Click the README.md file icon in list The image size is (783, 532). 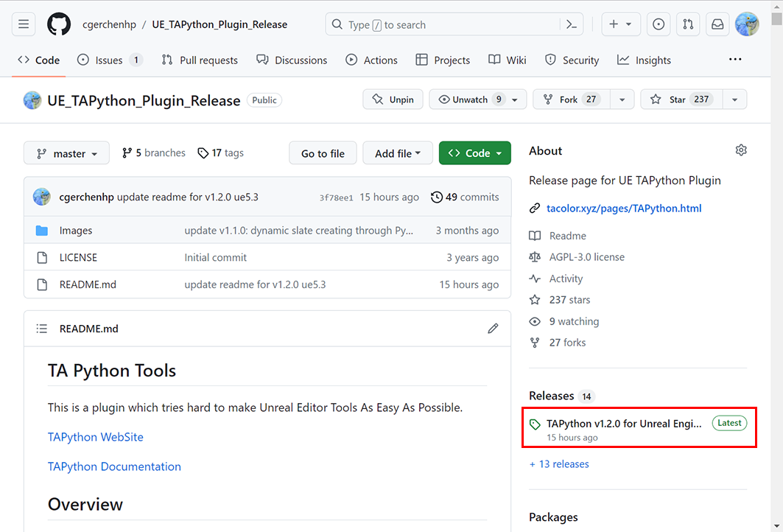tap(42, 284)
